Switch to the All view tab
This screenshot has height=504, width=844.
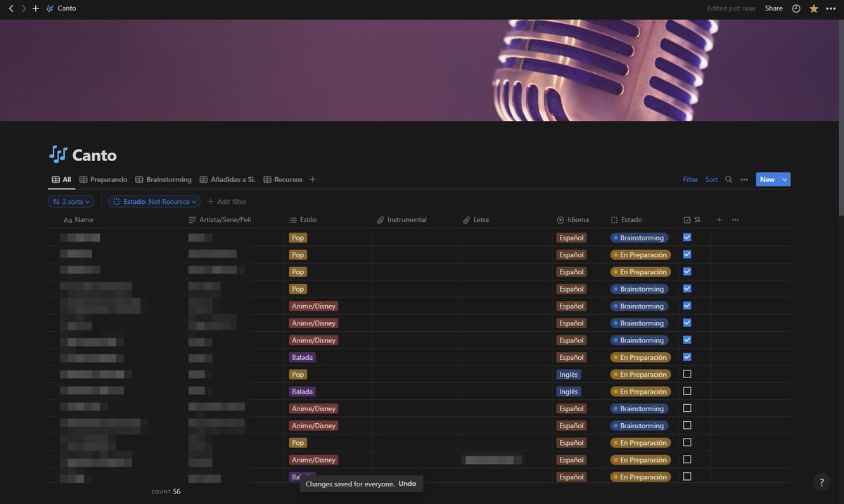61,179
